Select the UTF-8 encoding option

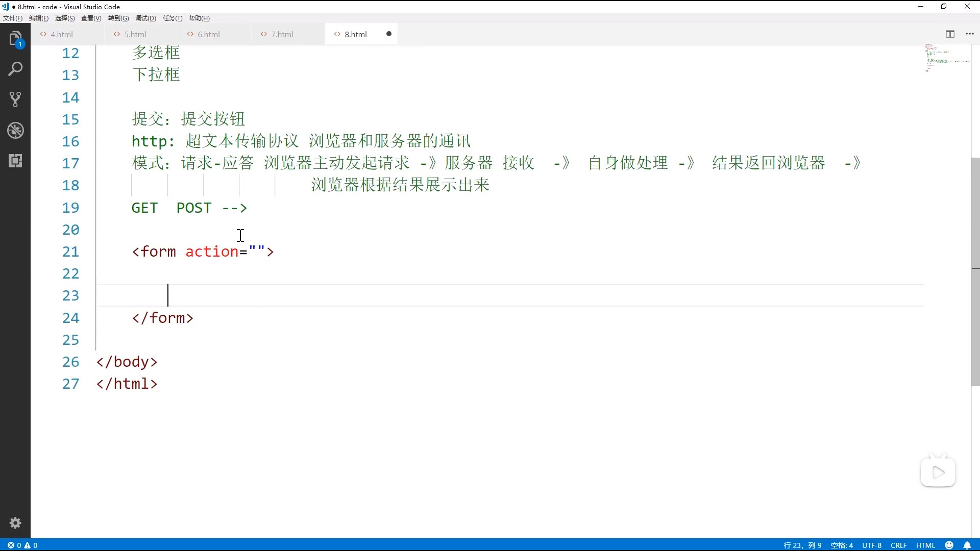872,545
